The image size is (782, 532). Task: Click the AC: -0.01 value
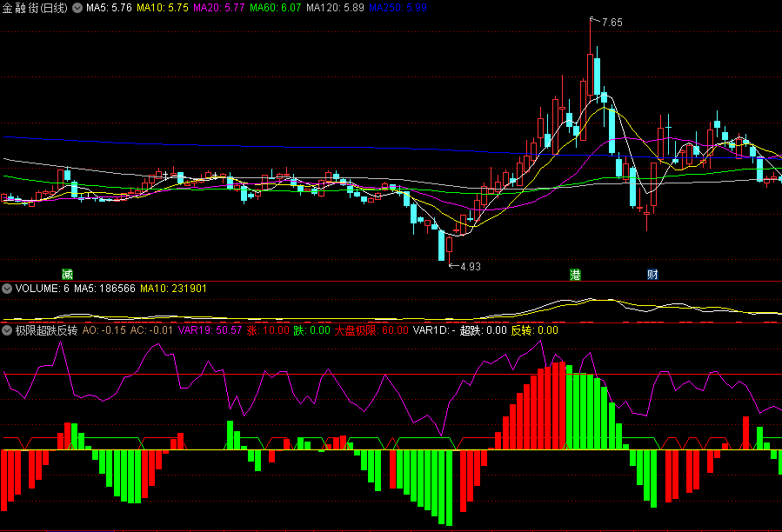coord(151,330)
